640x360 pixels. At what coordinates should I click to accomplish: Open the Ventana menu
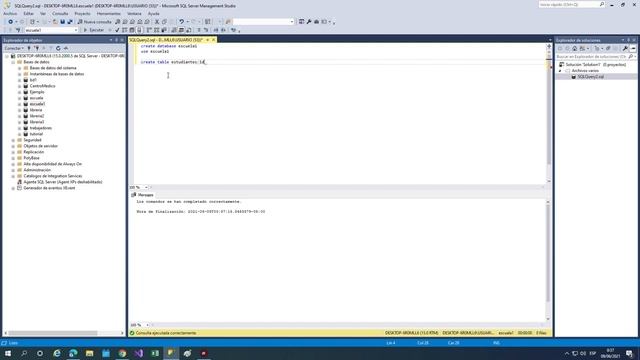134,13
